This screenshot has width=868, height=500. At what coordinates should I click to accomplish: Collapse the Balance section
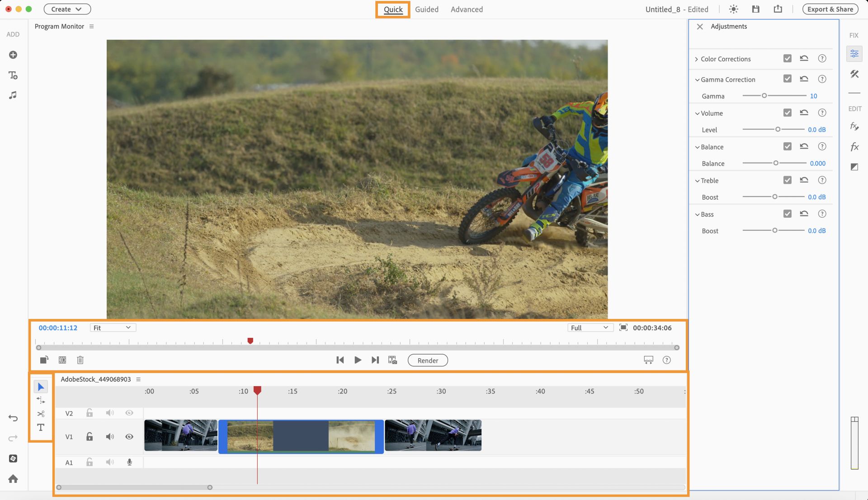[697, 147]
